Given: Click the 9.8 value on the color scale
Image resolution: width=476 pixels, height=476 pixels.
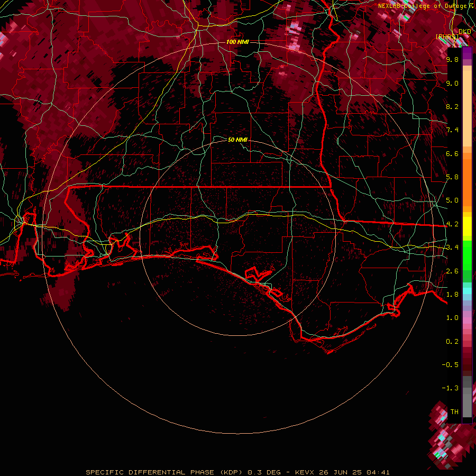Looking at the screenshot, I should (x=452, y=59).
